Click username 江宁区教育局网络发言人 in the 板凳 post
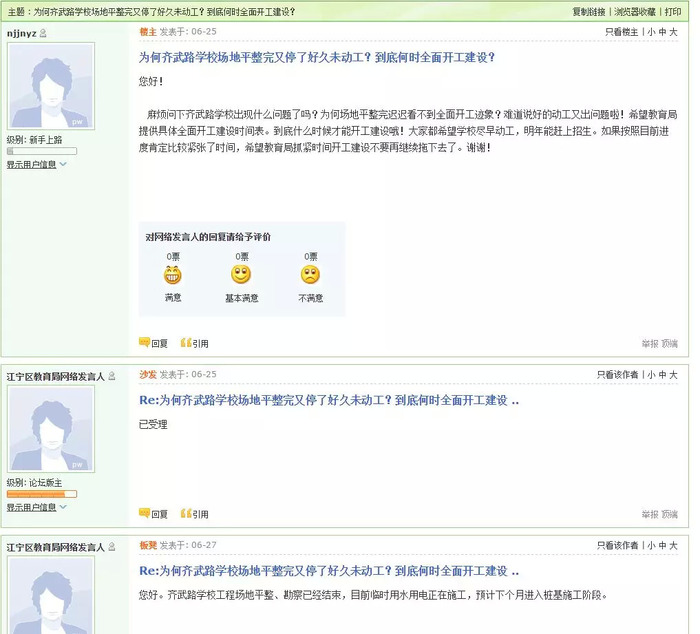The image size is (700, 634). (55, 547)
